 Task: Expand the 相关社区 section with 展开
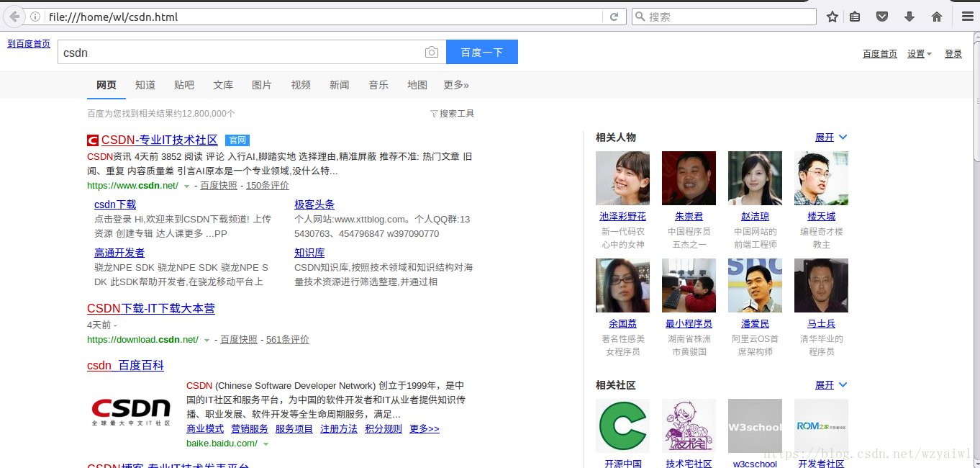coord(831,385)
